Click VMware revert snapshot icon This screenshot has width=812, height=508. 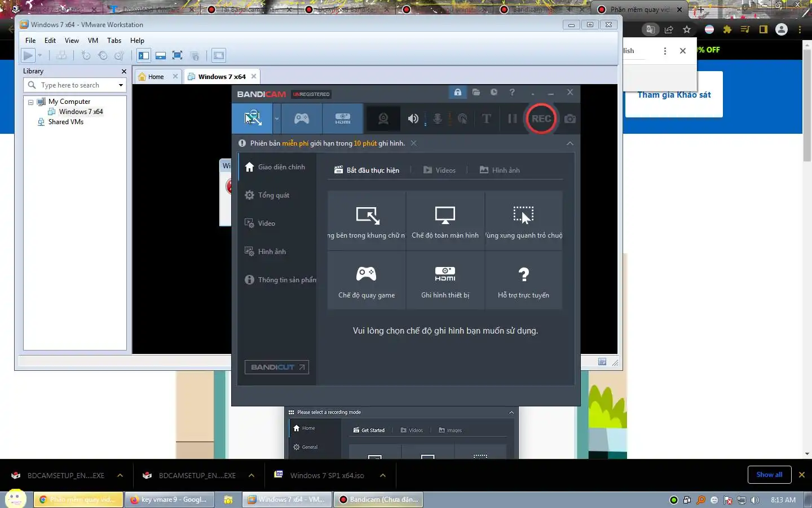pyautogui.click(x=103, y=55)
